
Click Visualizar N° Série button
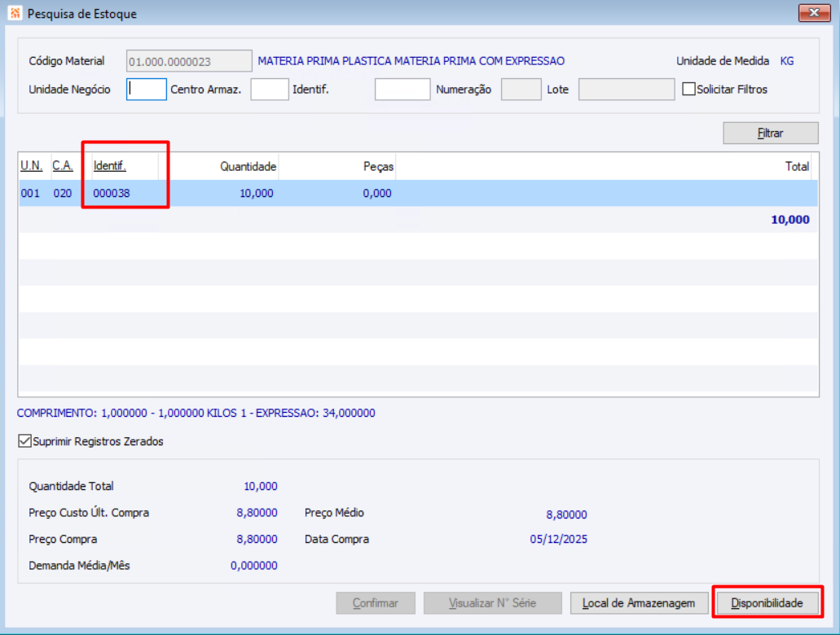tap(492, 603)
